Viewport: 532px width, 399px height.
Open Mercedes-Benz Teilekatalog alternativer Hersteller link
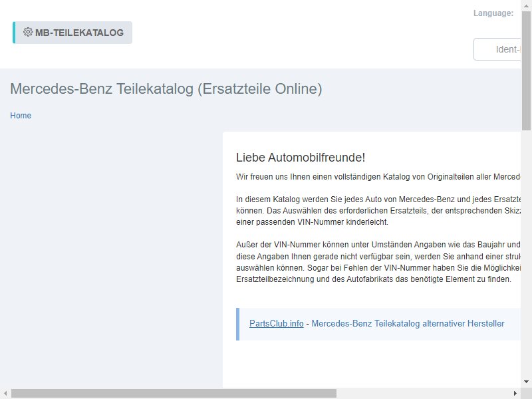[x=408, y=323]
